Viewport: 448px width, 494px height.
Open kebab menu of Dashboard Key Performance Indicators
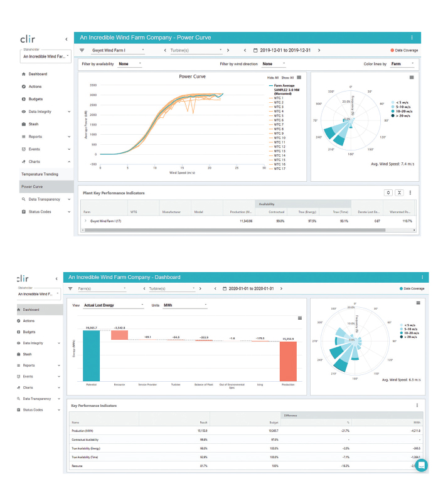click(417, 406)
